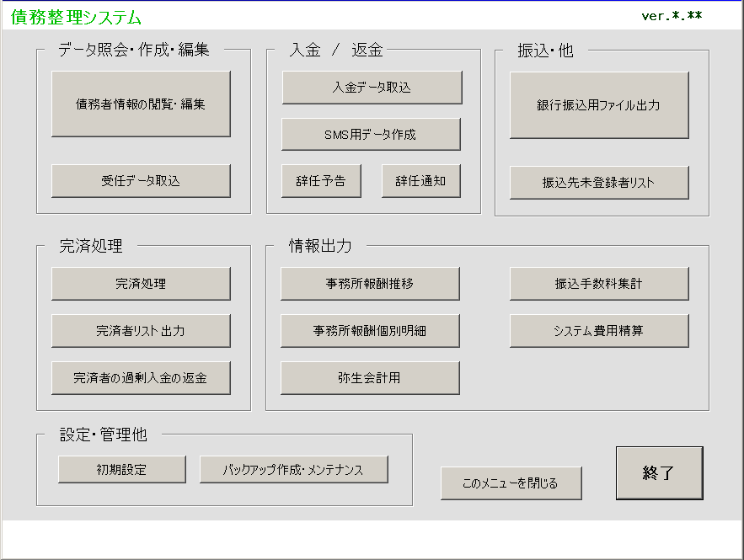Output list via 完済者リスト出力

141,330
